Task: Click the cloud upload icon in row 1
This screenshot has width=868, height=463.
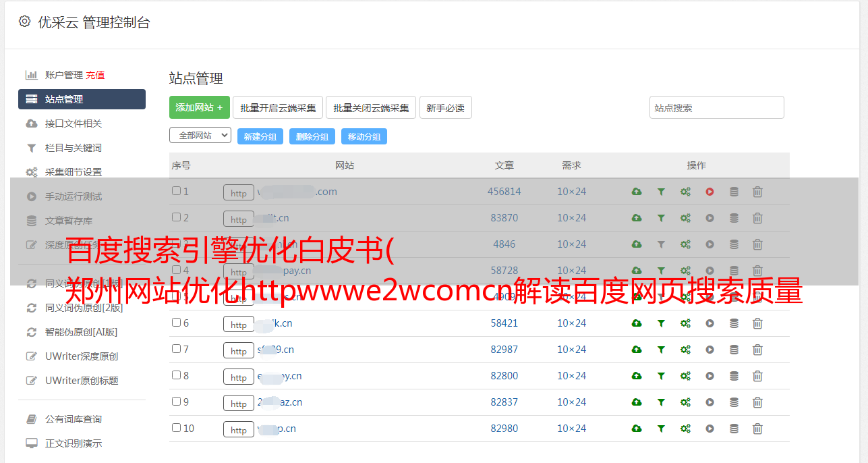Action: point(637,192)
